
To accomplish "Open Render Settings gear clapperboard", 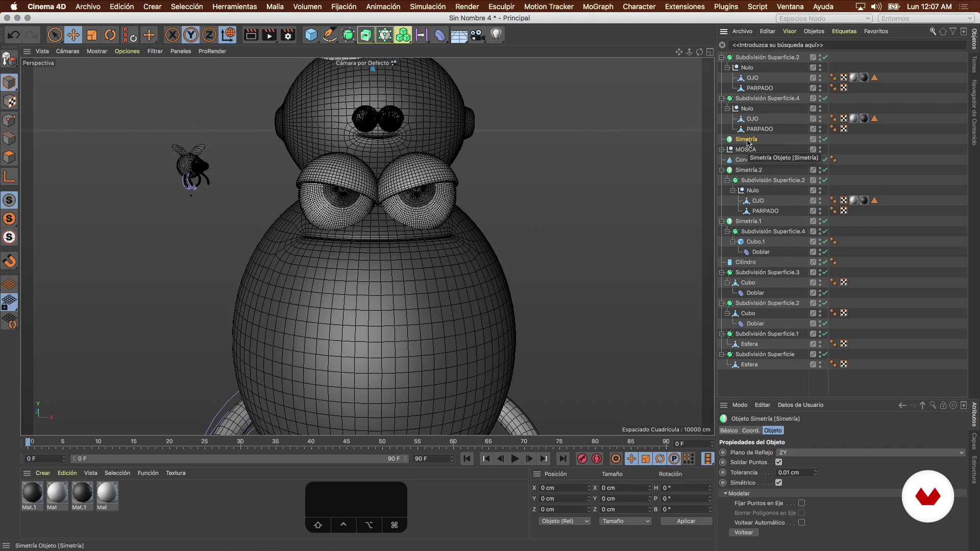I will 288,35.
